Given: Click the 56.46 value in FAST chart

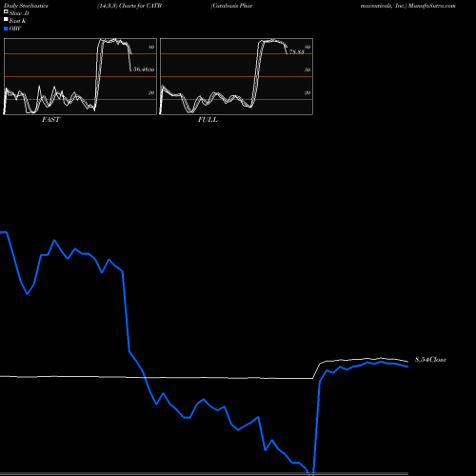Looking at the screenshot, I should (141, 69).
